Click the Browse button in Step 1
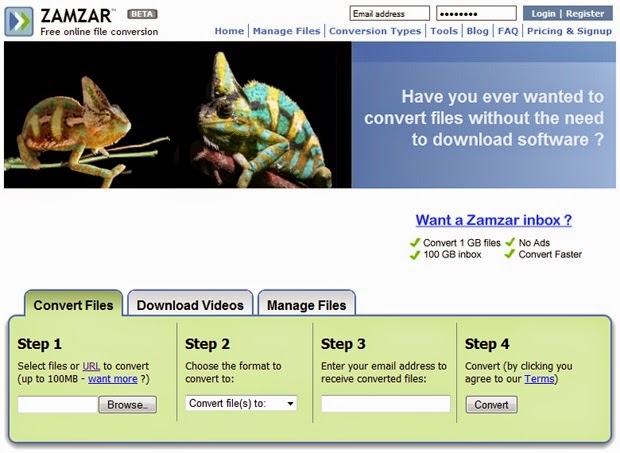 click(128, 405)
